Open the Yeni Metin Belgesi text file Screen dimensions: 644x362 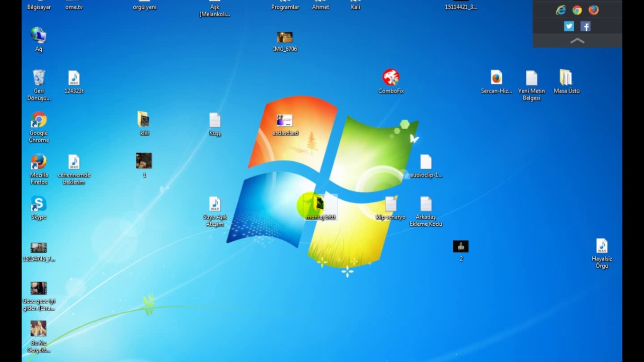pos(532,78)
